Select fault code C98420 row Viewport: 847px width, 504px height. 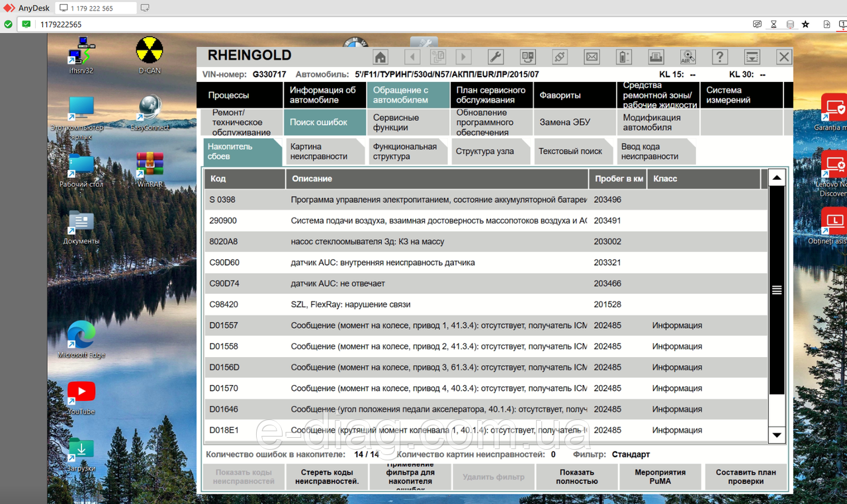click(486, 304)
